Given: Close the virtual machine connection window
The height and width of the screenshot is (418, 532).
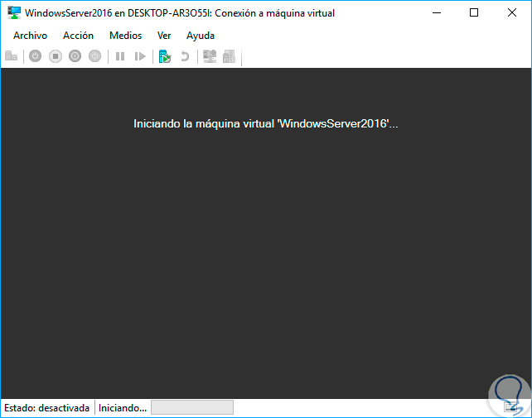Looking at the screenshot, I should (x=512, y=13).
